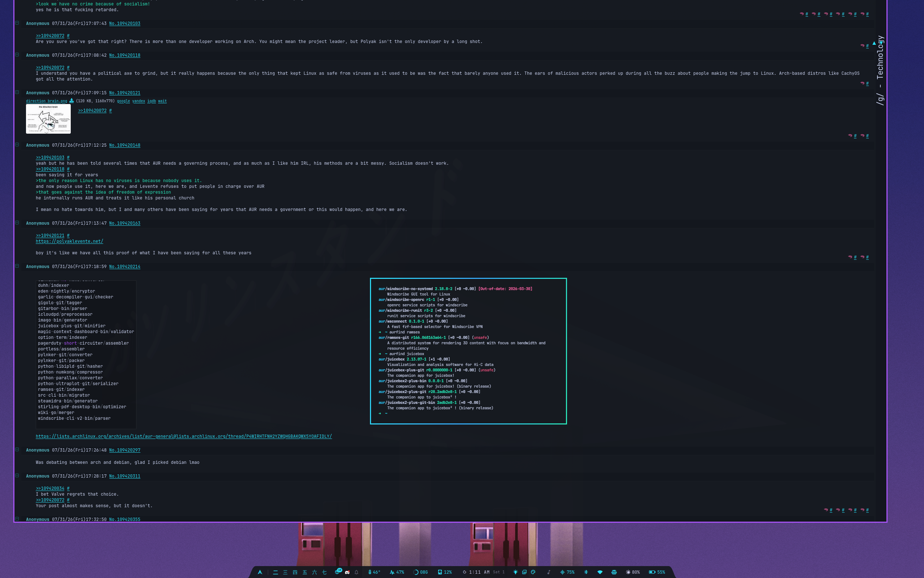This screenshot has height=578, width=924.
Task: Hide post No.109420214 with its minus box
Action: click(17, 266)
